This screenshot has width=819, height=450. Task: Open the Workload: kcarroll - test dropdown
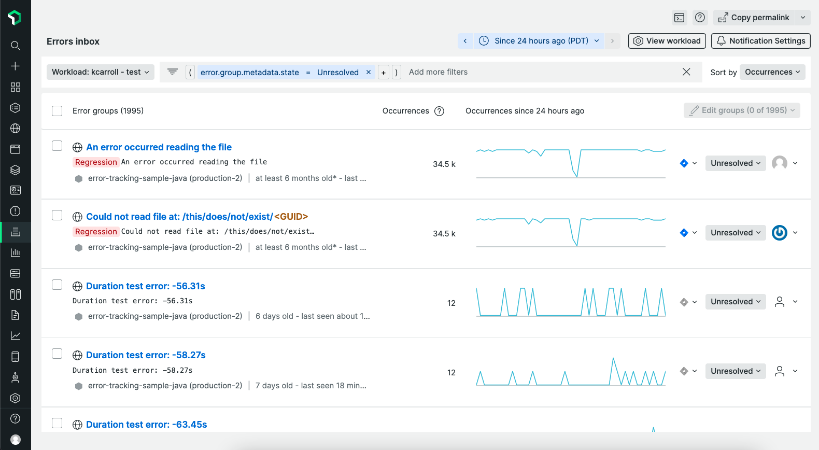click(x=100, y=72)
